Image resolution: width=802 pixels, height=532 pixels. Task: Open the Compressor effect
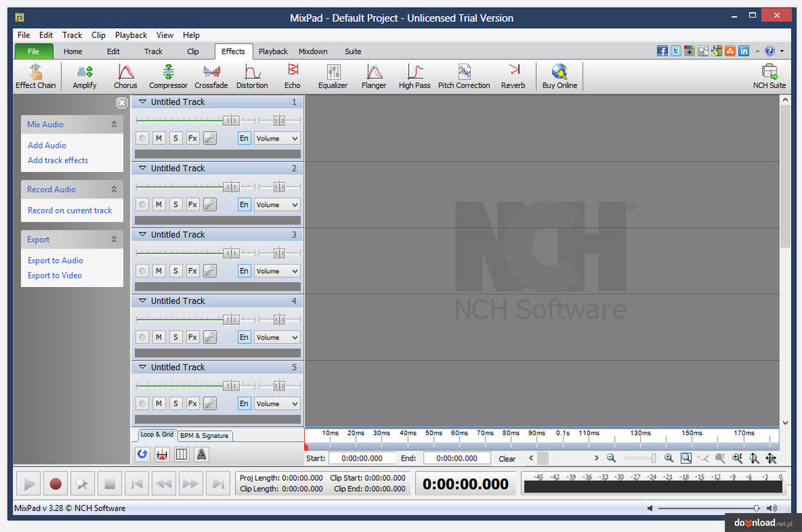[168, 77]
